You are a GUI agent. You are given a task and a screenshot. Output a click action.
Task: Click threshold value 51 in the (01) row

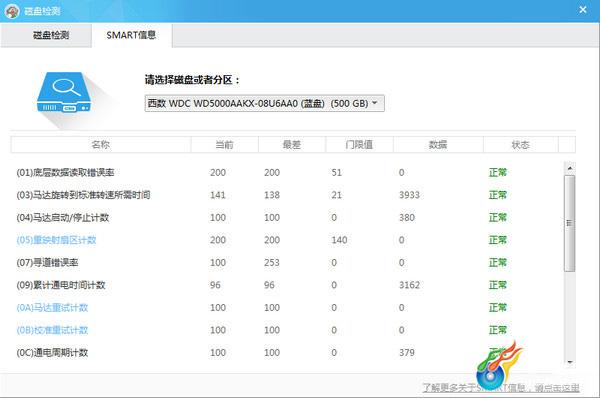337,173
